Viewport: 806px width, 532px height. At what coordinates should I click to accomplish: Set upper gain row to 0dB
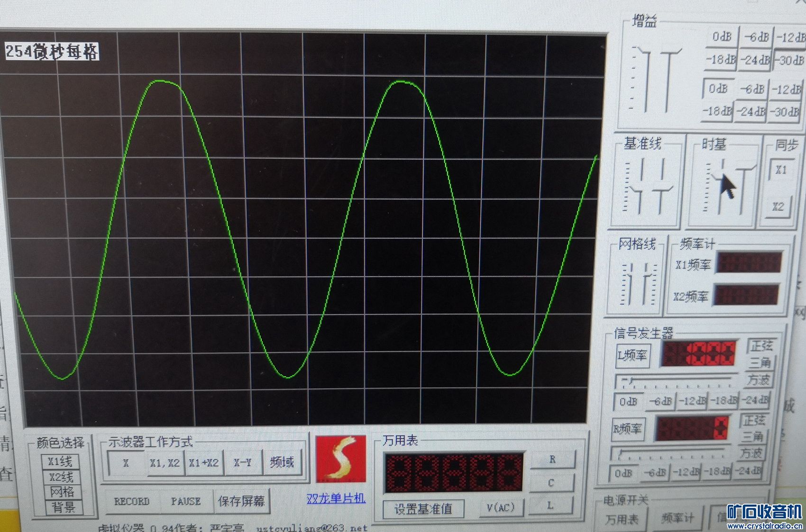point(722,36)
